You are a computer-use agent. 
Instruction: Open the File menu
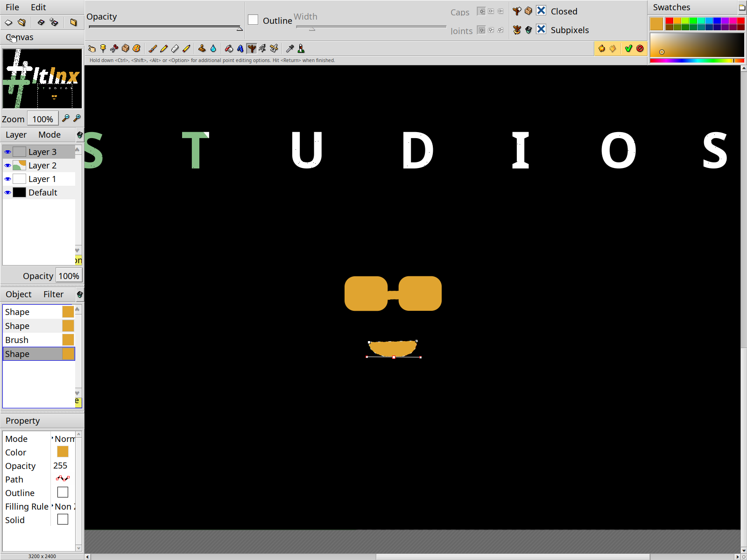[x=13, y=7]
